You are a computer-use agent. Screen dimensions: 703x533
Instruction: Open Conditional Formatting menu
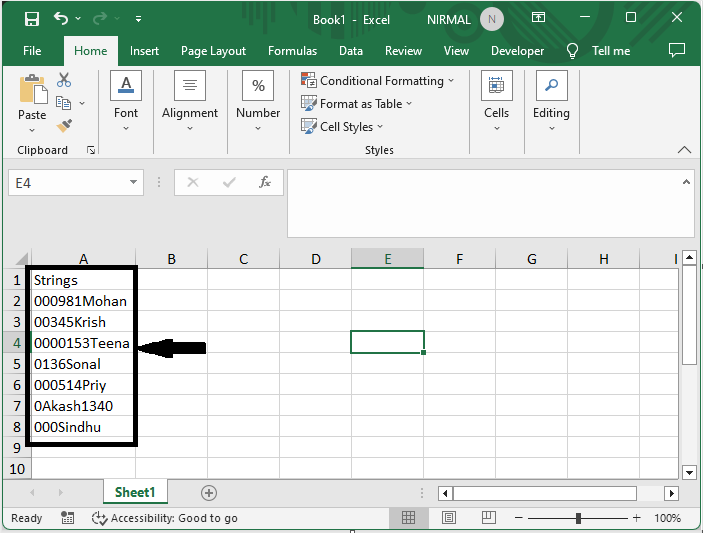pos(378,81)
